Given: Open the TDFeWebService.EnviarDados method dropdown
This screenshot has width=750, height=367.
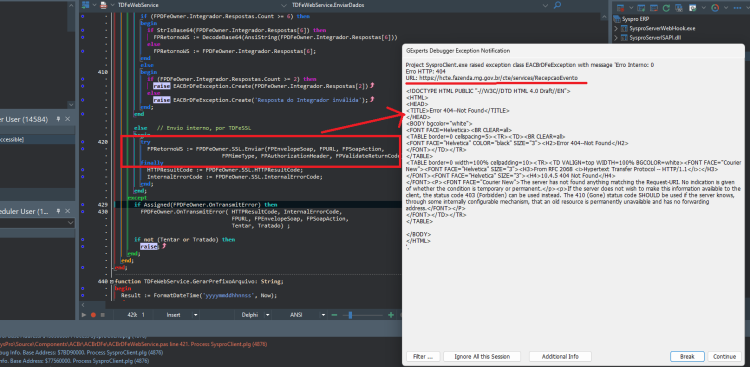Looking at the screenshot, I should [546, 5].
